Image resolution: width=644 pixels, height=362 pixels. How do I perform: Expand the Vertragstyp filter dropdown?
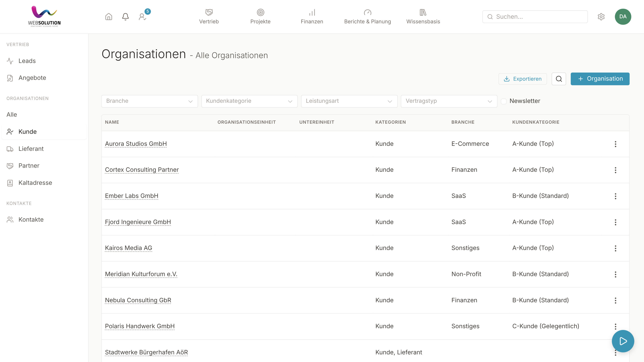(449, 101)
